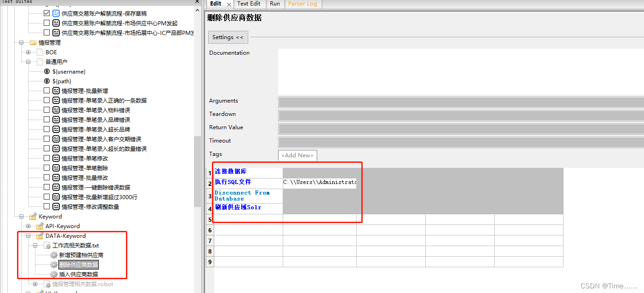Click the file icon of 工作流相关数据.txt
Viewport: 644px width, 293px height.
46,245
